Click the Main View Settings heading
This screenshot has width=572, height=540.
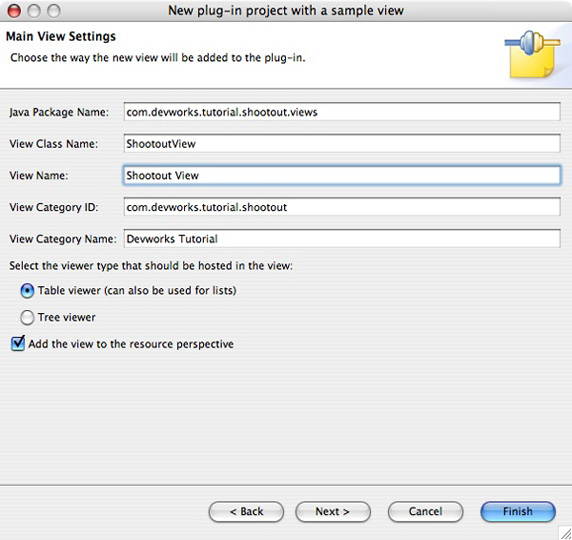click(61, 36)
